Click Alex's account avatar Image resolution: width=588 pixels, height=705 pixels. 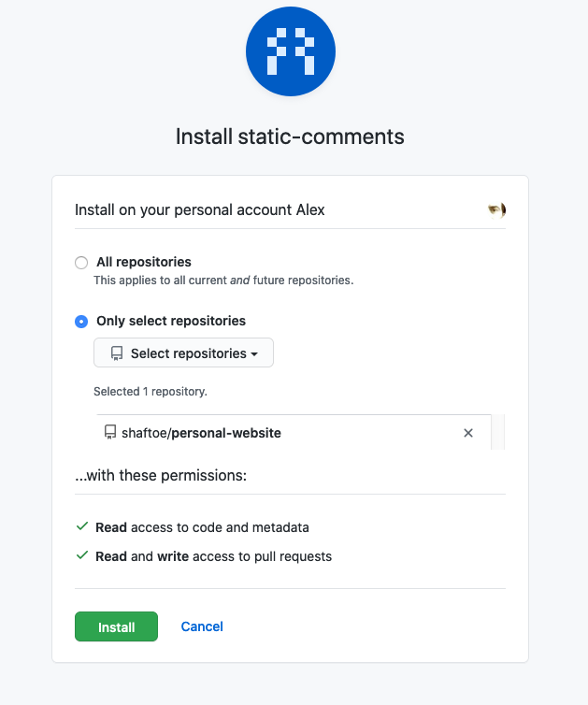pyautogui.click(x=496, y=210)
